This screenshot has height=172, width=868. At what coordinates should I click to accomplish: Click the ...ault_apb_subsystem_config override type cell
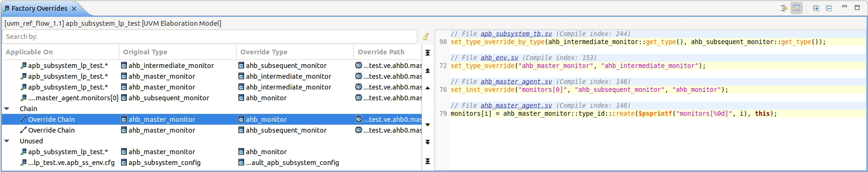coord(292,163)
